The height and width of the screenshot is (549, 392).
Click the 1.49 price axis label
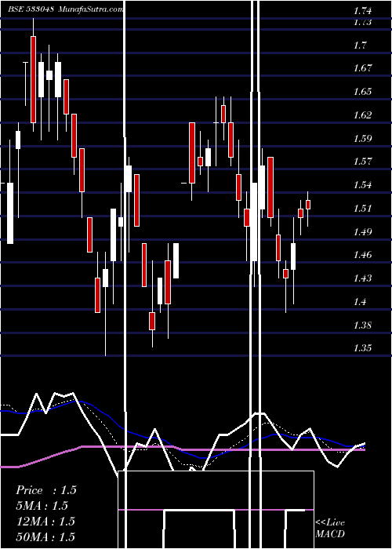pyautogui.click(x=362, y=231)
